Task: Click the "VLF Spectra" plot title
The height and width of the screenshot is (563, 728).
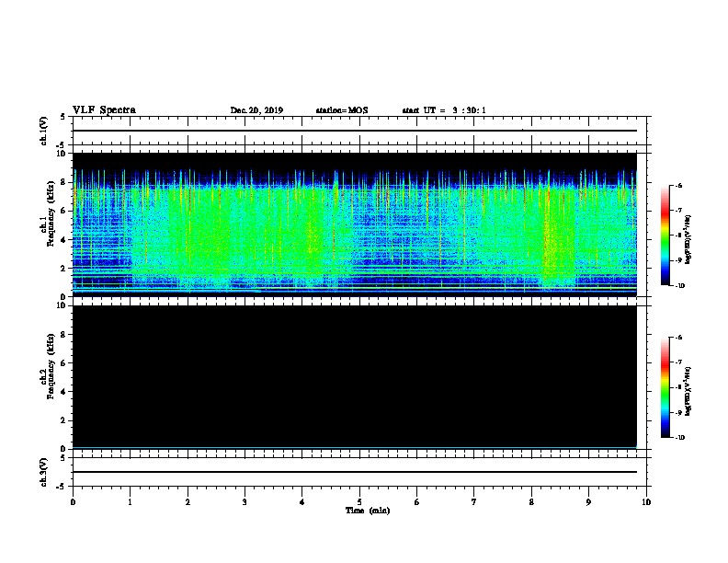Action: point(104,110)
